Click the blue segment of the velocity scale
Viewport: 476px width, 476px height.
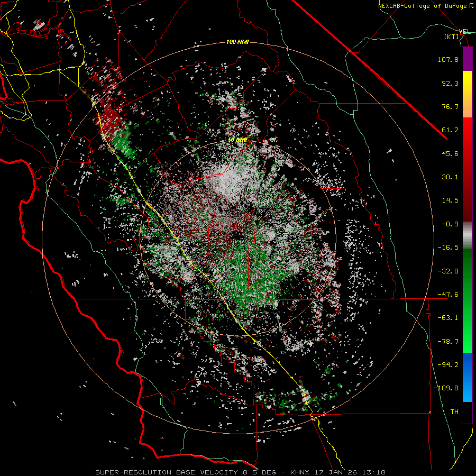coord(467,377)
